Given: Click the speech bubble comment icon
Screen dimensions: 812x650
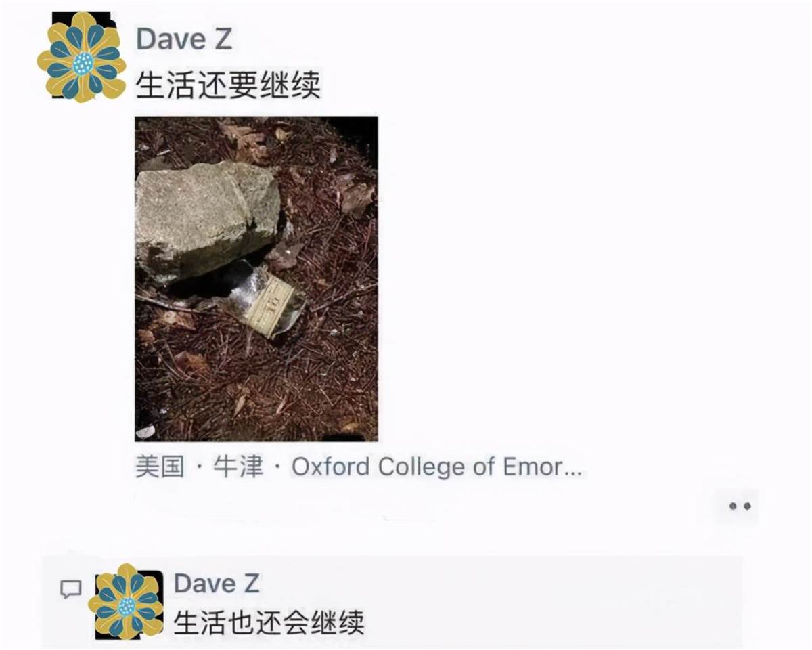Looking at the screenshot, I should pos(71,589).
